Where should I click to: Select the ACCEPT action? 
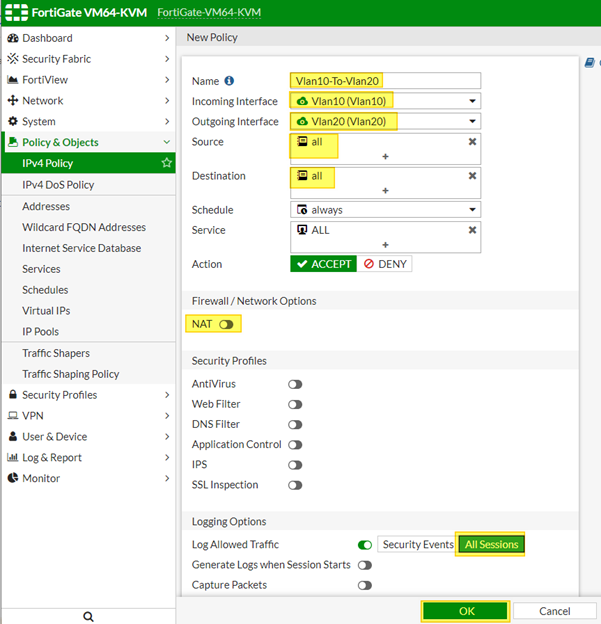point(324,264)
